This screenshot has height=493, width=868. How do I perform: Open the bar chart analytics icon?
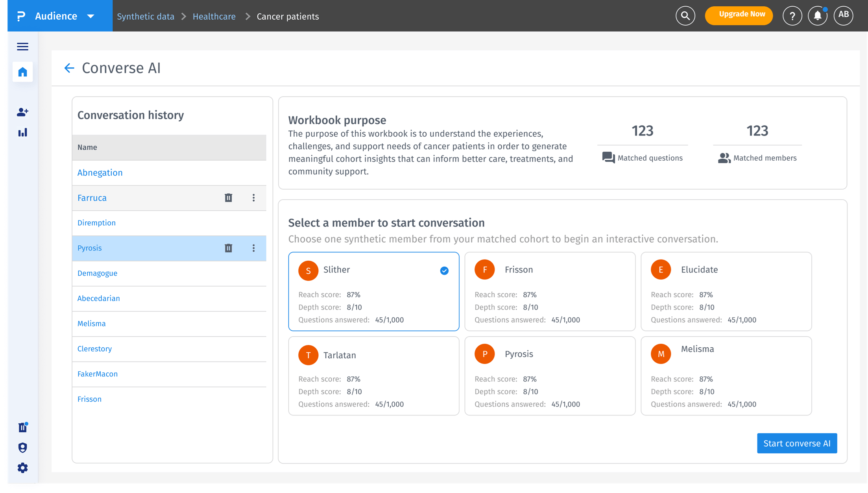click(22, 133)
